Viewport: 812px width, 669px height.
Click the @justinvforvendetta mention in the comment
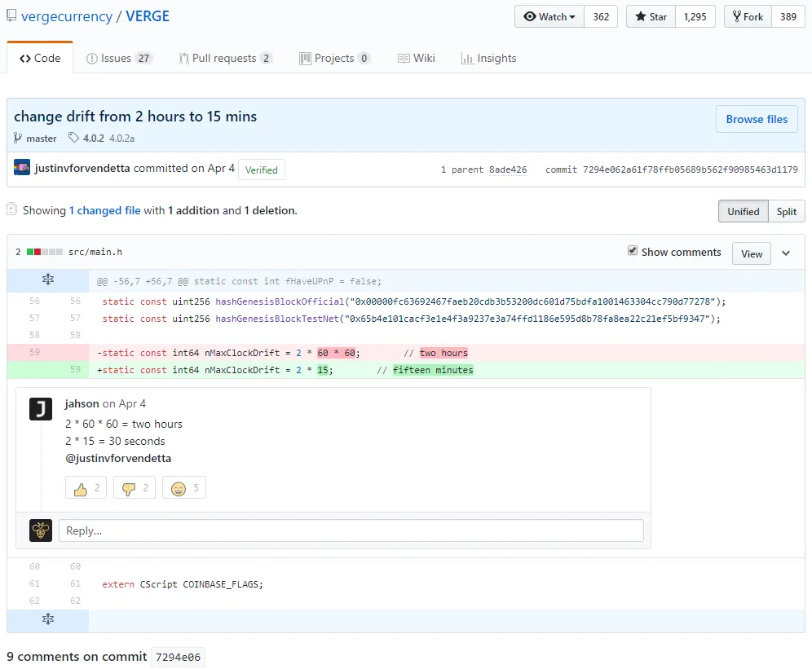tap(118, 458)
